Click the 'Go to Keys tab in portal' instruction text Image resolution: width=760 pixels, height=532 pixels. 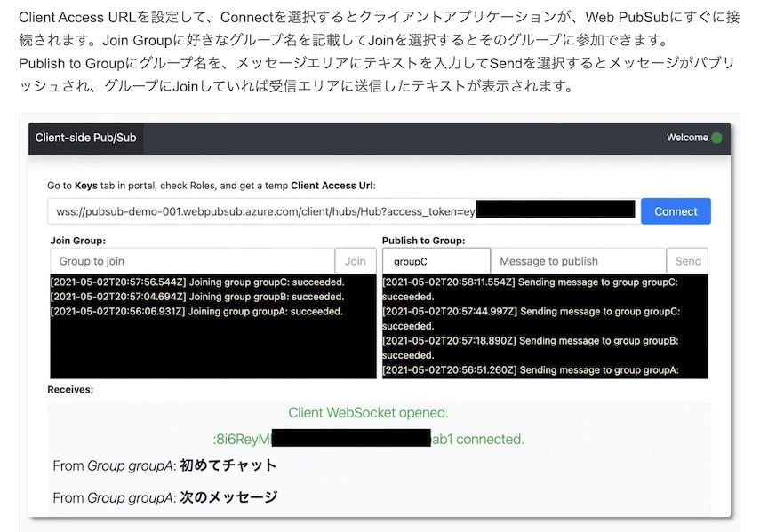(212, 186)
